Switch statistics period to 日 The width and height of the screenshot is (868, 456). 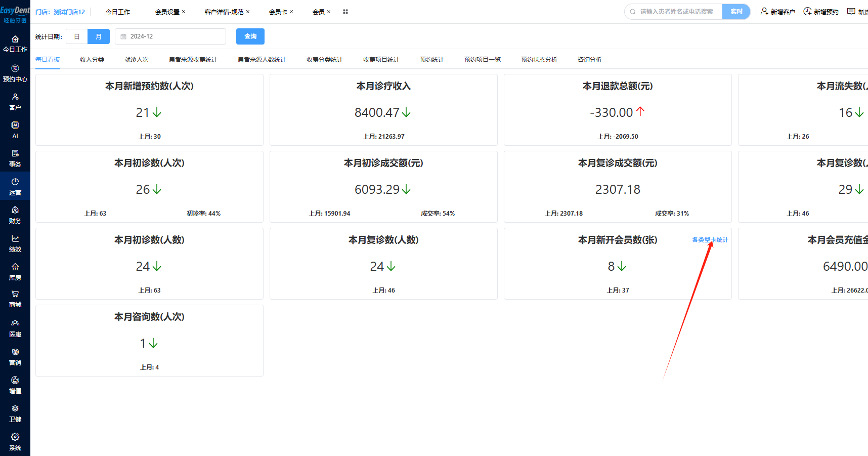click(x=77, y=36)
